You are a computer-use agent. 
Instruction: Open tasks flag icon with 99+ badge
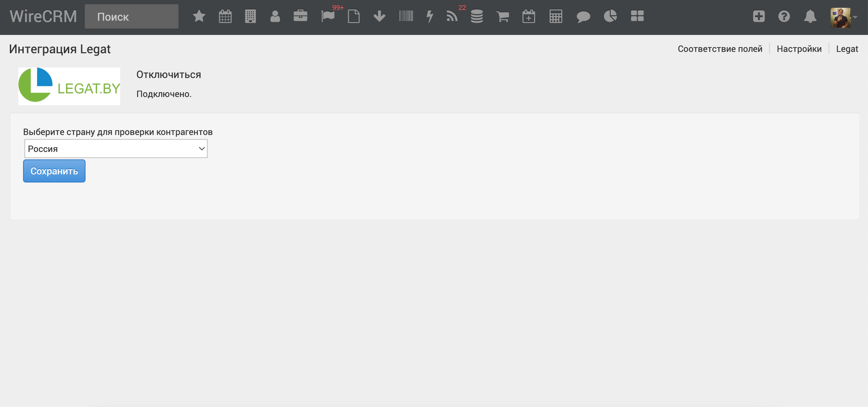point(328,16)
